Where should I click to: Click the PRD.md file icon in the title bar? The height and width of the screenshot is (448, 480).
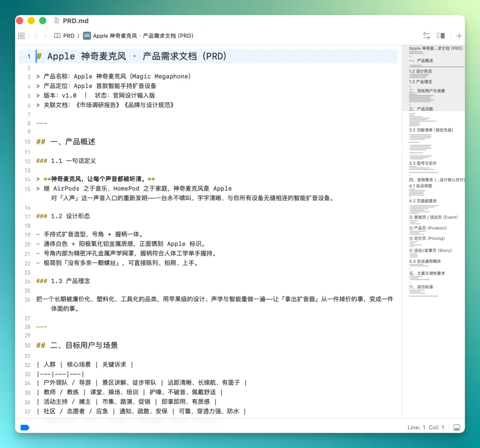56,20
